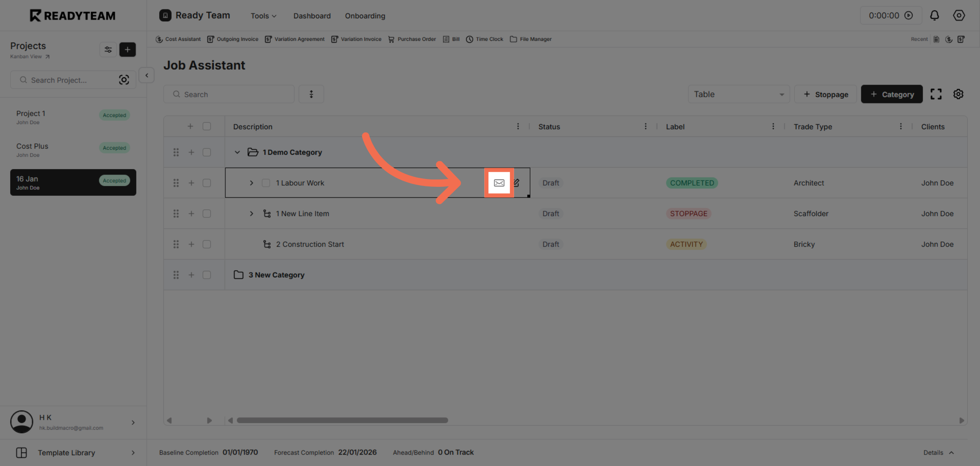Check the 3 New Category row checkbox
The image size is (980, 466).
[207, 275]
